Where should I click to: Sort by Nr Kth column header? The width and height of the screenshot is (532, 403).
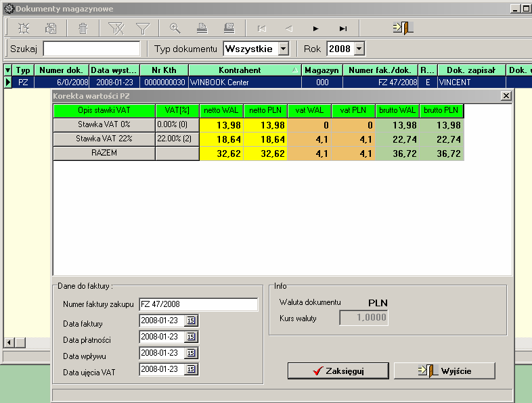(x=164, y=70)
